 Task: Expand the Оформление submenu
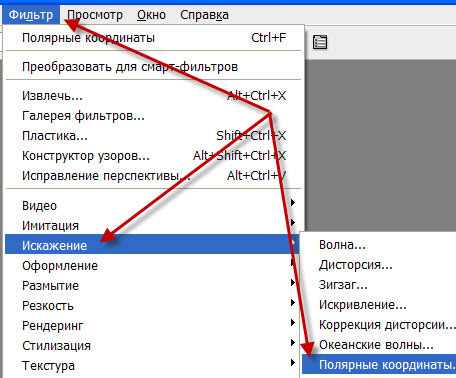pos(152,266)
